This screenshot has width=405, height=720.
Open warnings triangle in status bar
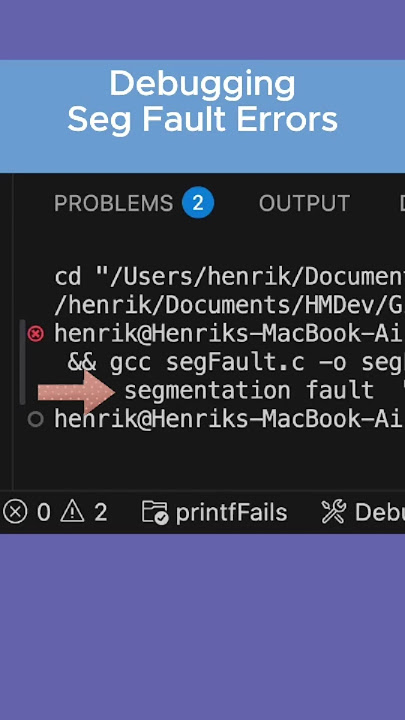[84, 512]
